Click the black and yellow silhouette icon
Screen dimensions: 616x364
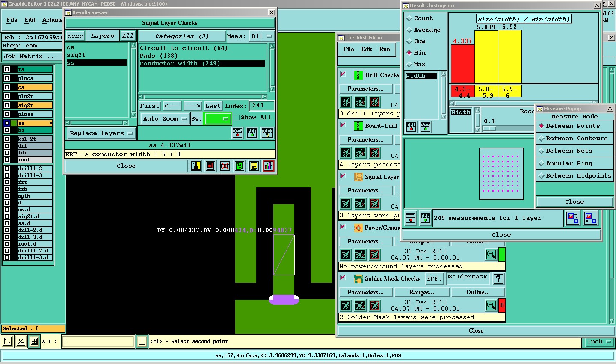point(196,166)
